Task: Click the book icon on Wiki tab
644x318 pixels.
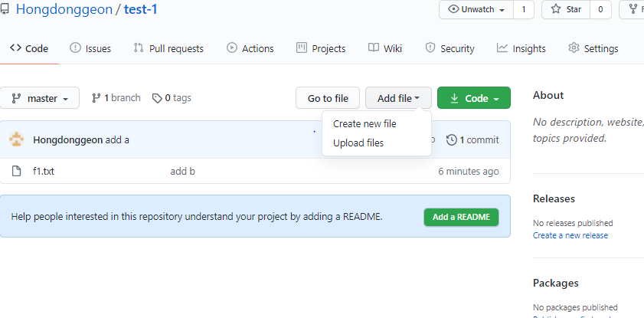Action: click(x=374, y=48)
